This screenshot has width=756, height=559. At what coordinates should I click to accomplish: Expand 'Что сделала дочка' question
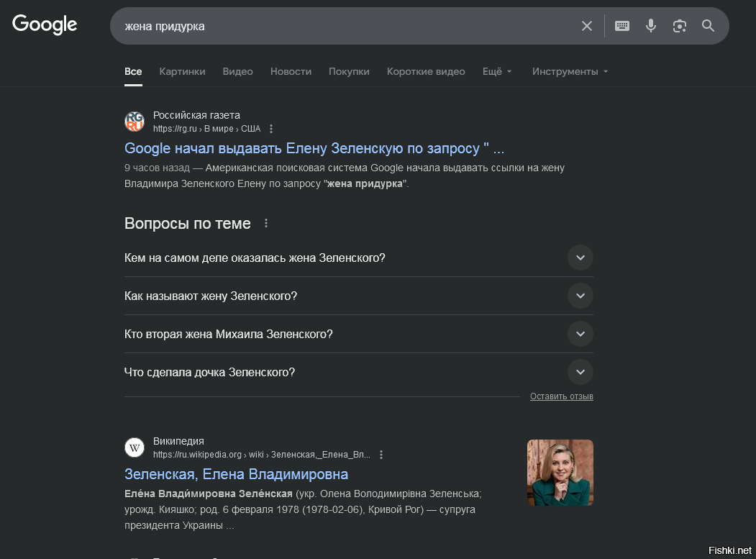(580, 372)
